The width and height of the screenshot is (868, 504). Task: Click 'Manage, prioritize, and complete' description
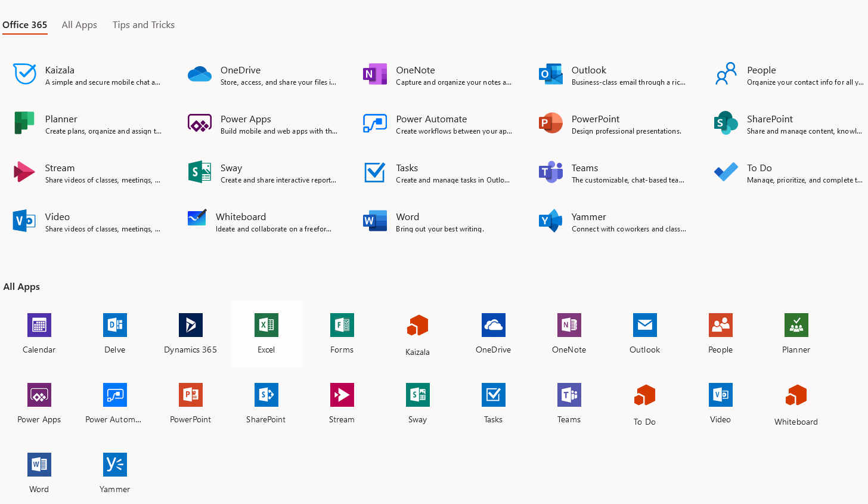click(805, 180)
